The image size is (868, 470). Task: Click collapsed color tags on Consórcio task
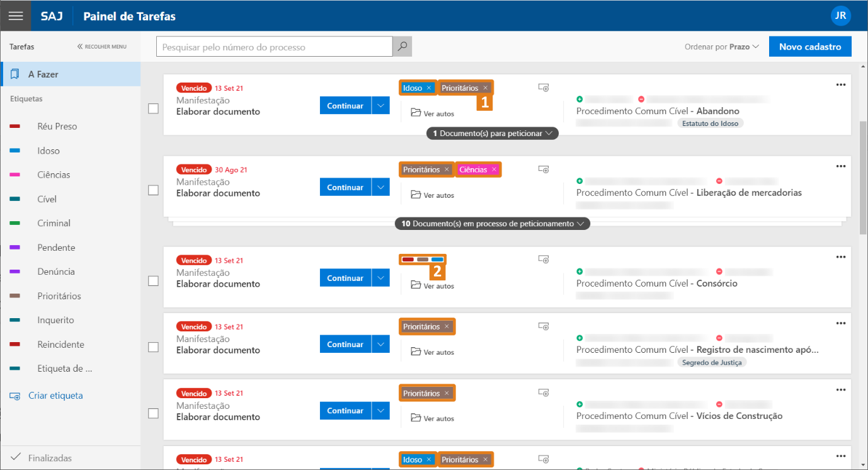click(423, 260)
